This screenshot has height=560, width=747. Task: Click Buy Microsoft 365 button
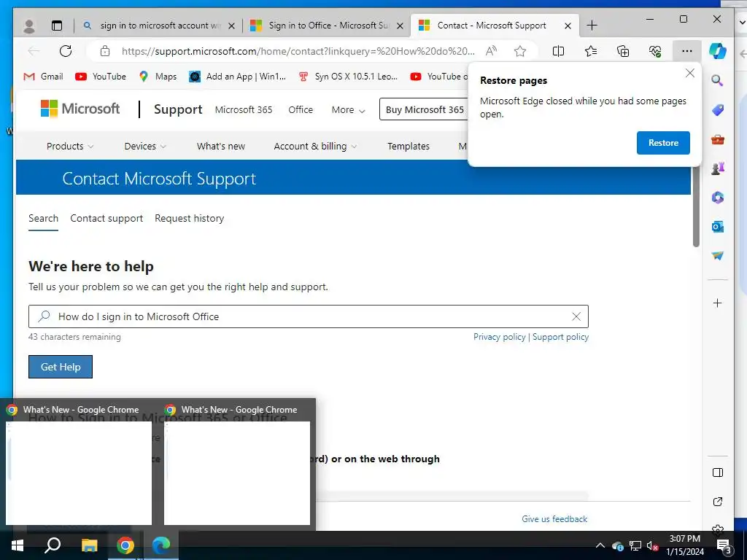pyautogui.click(x=424, y=110)
